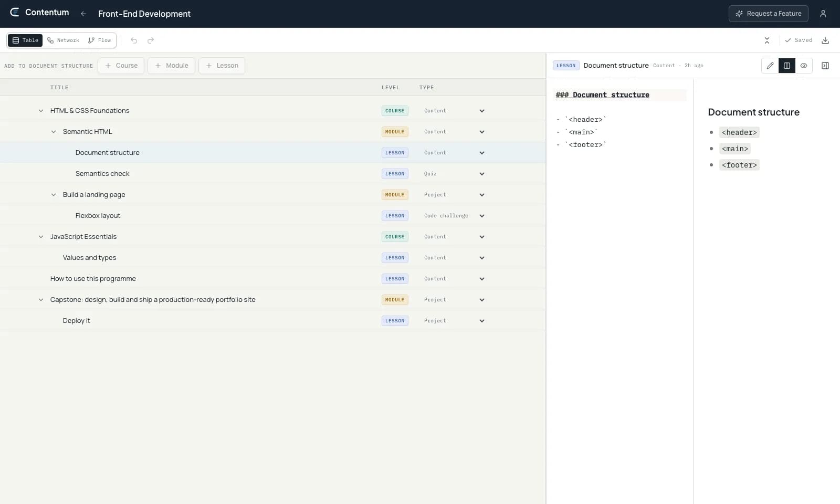Image resolution: width=840 pixels, height=504 pixels.
Task: Click the TYPE column header
Action: pos(426,88)
